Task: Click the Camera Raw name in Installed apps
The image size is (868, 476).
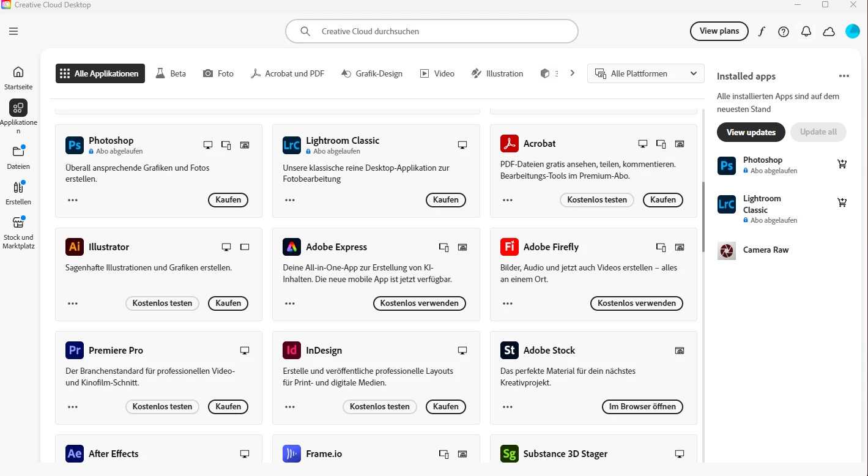Action: (x=766, y=250)
